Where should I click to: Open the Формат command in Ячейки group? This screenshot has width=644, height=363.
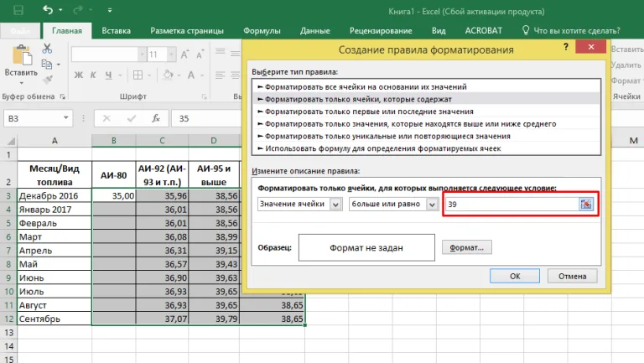click(x=626, y=80)
